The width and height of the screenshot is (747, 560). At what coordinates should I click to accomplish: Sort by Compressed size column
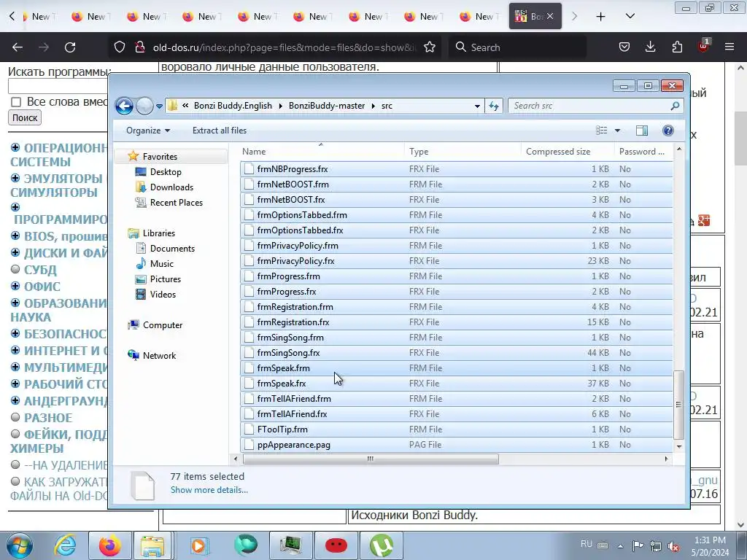[568, 152]
